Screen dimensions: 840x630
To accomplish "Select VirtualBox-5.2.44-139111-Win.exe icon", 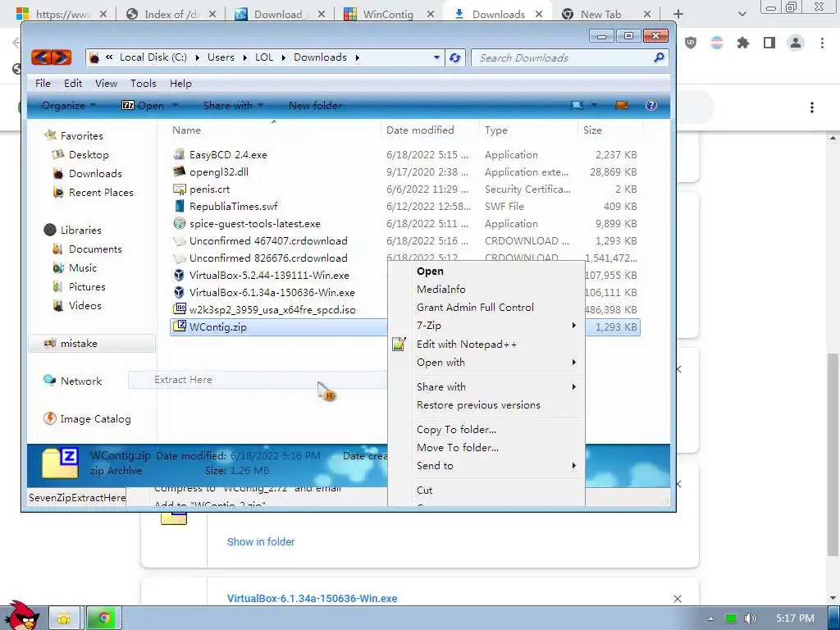I will click(179, 275).
